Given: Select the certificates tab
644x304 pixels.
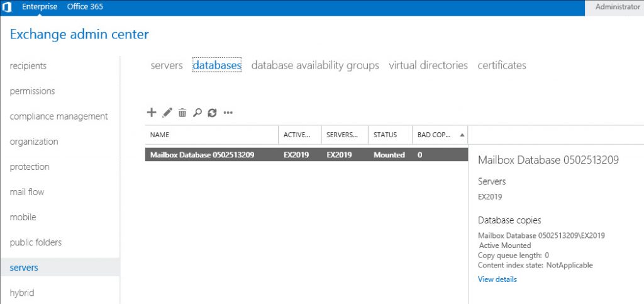Looking at the screenshot, I should (502, 65).
